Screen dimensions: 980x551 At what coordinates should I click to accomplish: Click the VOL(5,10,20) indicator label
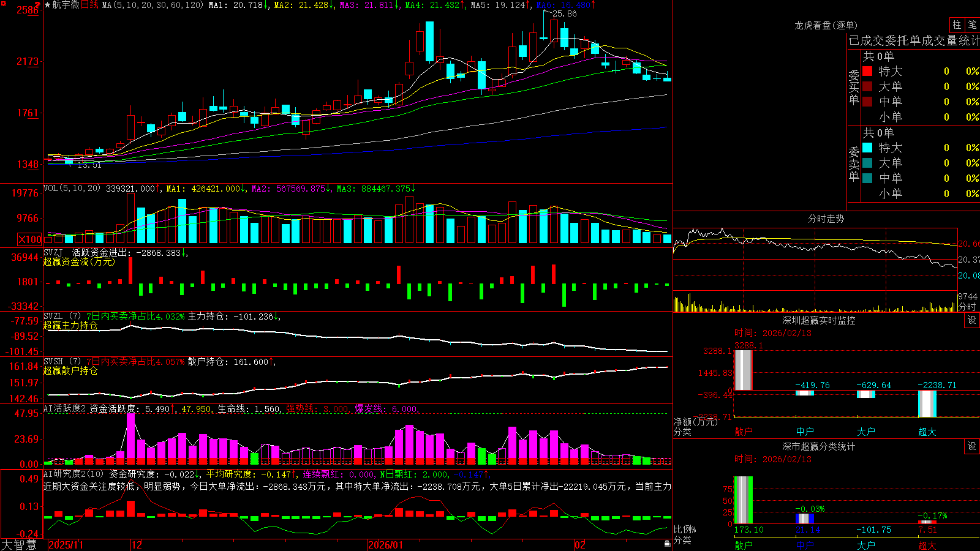[72, 189]
